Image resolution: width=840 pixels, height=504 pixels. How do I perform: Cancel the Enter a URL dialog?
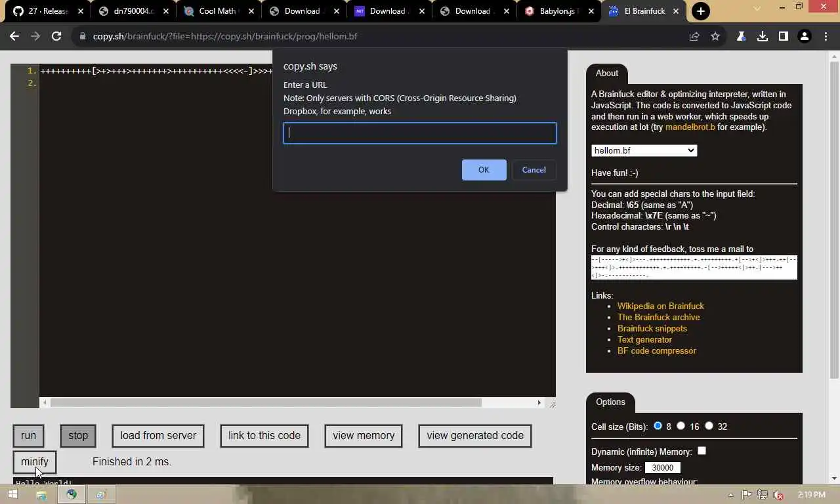tap(534, 170)
